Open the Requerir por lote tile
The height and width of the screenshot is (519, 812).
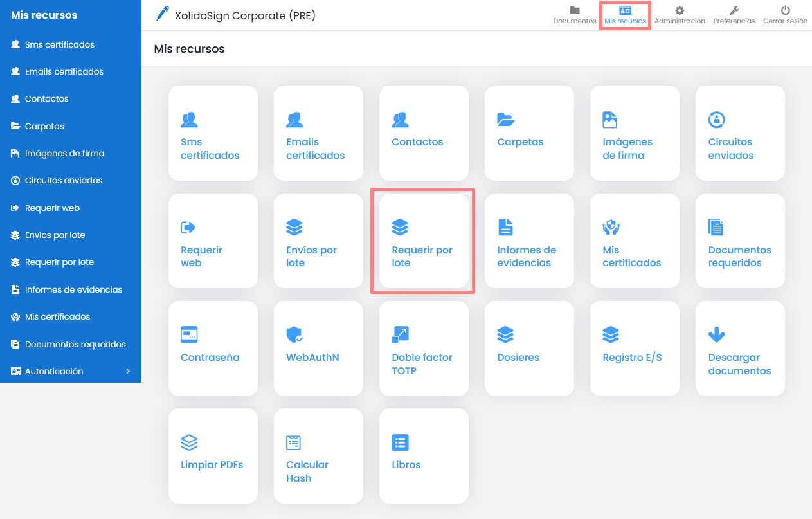point(423,241)
